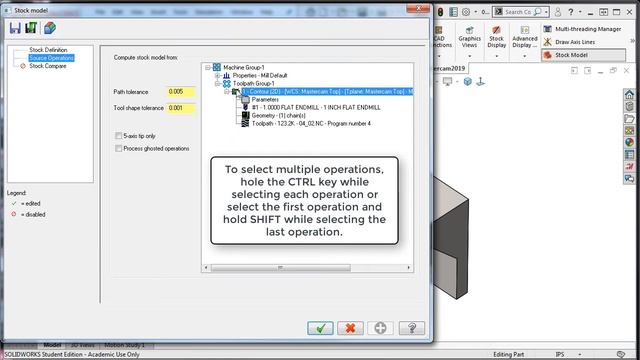This screenshot has width=640, height=360.
Task: Select Stock Compare in the left tree
Action: [48, 66]
